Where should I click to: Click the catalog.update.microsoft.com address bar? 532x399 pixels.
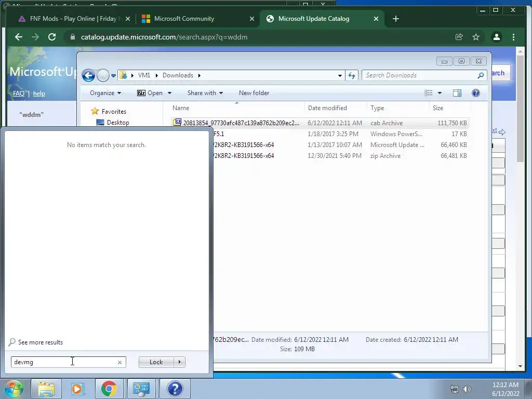pyautogui.click(x=164, y=37)
